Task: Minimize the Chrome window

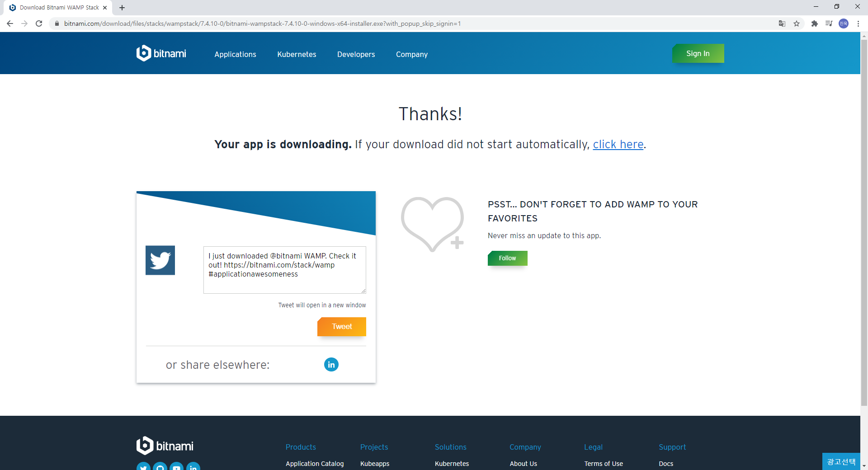Action: pyautogui.click(x=816, y=7)
